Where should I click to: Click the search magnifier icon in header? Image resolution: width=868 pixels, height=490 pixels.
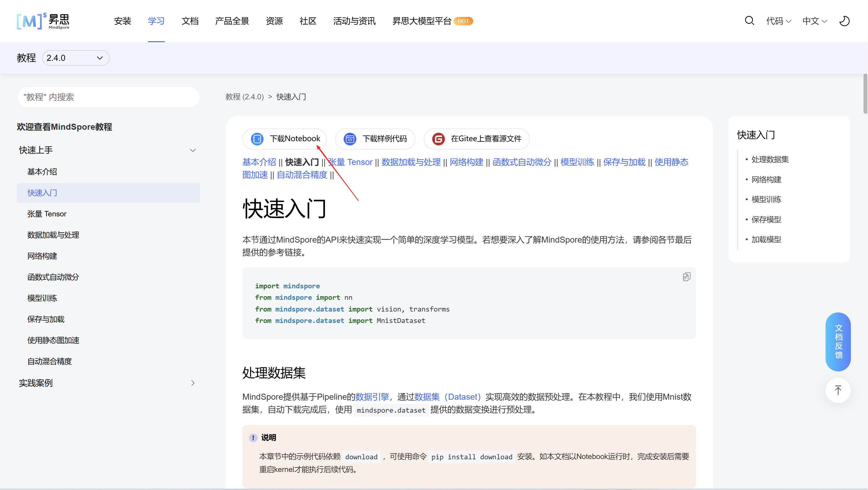(749, 21)
